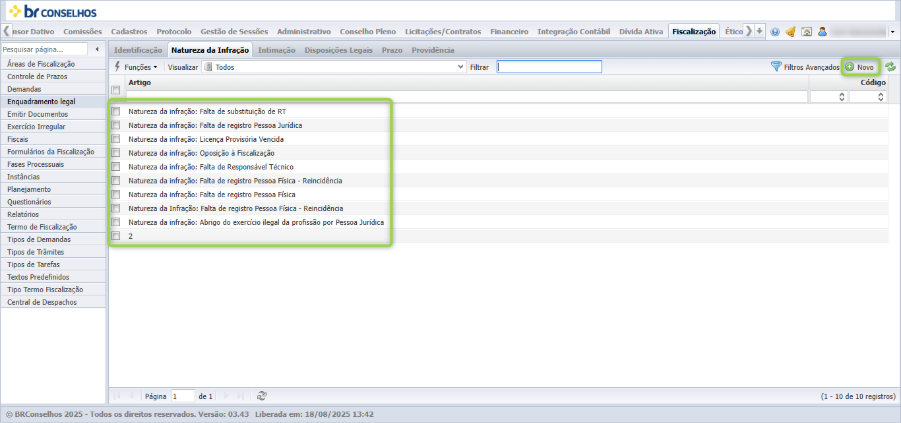Open Fases Processuais page
Screen dimensions: 901x423
[53, 164]
